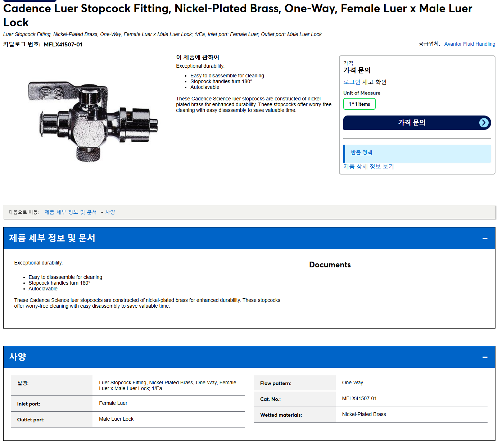Click the Unit of Measure label
Screen dimensions: 498x448
pos(362,93)
